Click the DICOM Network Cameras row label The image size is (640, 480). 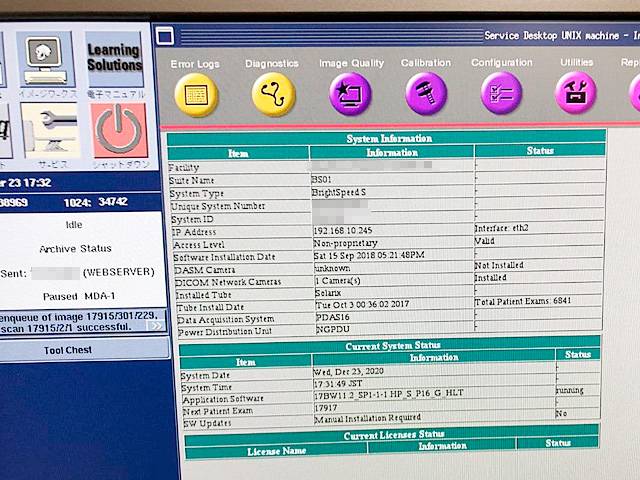coord(228,282)
